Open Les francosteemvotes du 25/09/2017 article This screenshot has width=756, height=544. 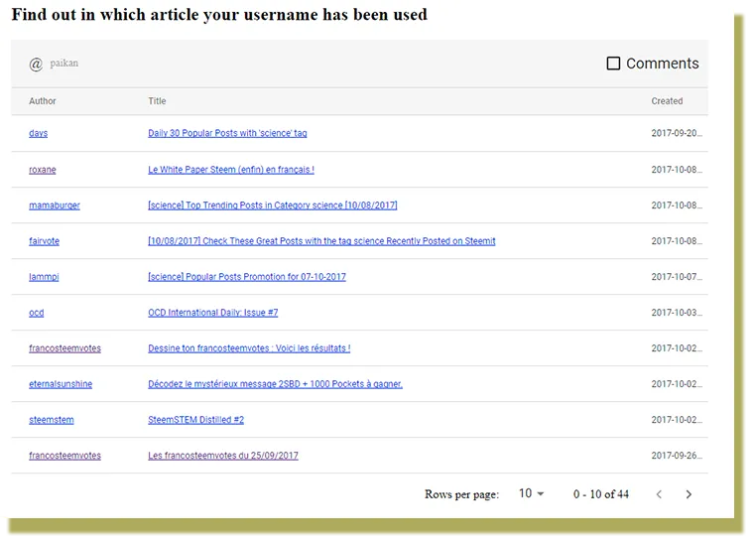[223, 456]
